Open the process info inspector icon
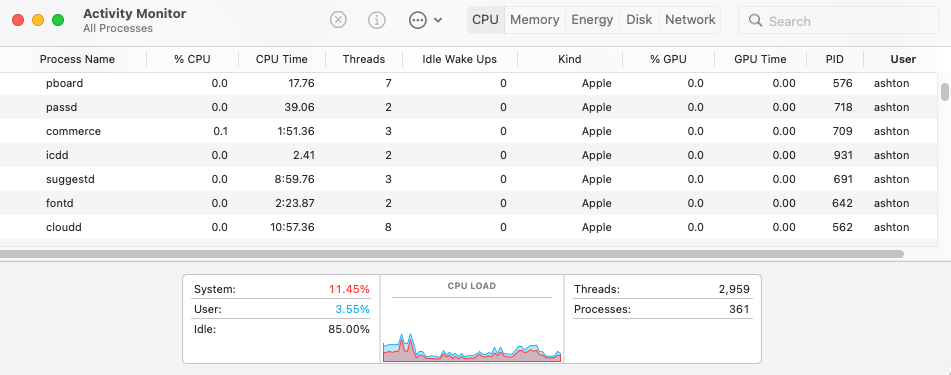The width and height of the screenshot is (951, 375). pyautogui.click(x=377, y=20)
